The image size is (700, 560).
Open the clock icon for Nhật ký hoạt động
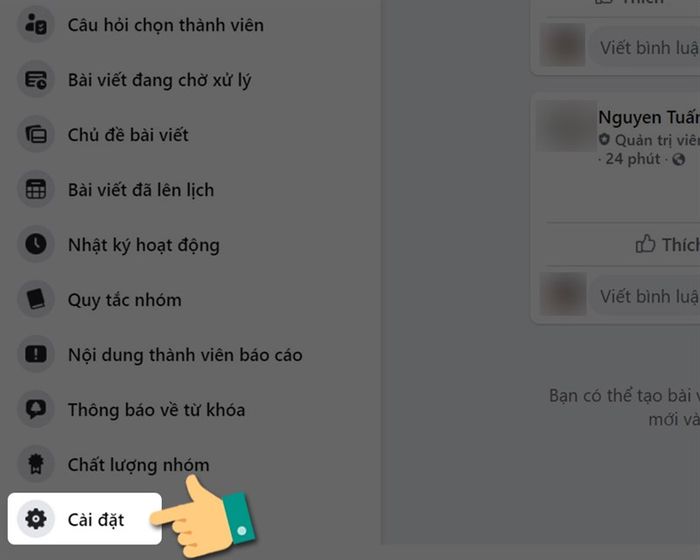(x=36, y=244)
